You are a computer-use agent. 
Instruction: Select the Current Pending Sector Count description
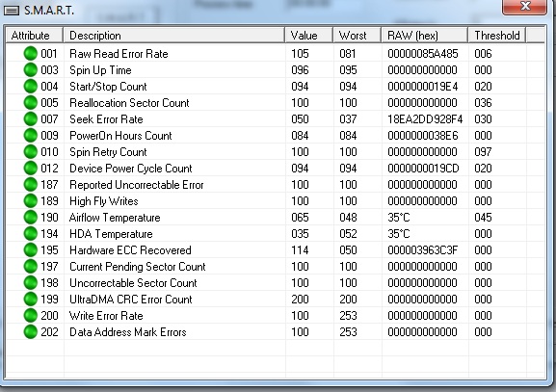pyautogui.click(x=138, y=267)
